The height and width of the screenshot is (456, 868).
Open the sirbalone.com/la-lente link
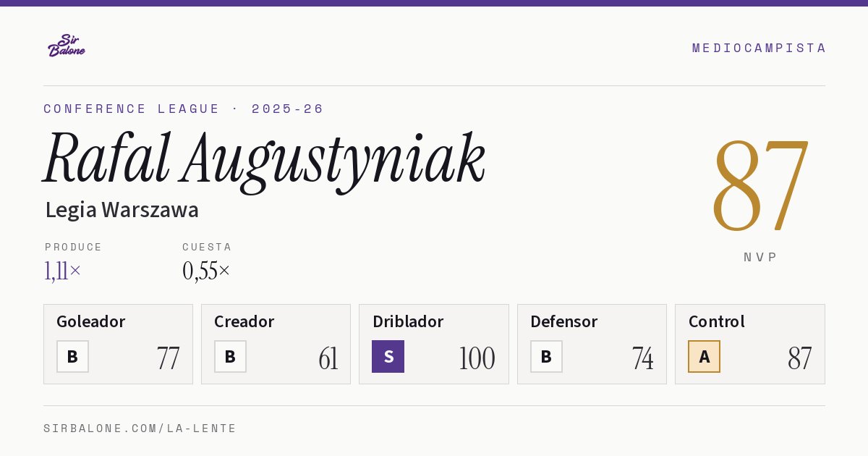tap(140, 428)
